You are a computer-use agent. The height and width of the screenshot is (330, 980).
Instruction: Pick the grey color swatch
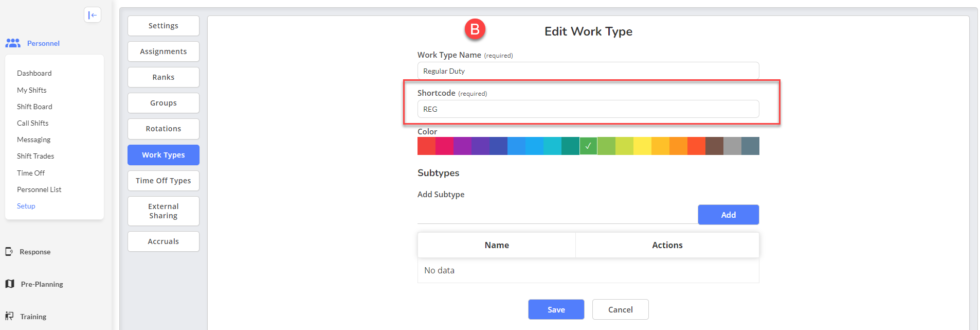pyautogui.click(x=732, y=146)
